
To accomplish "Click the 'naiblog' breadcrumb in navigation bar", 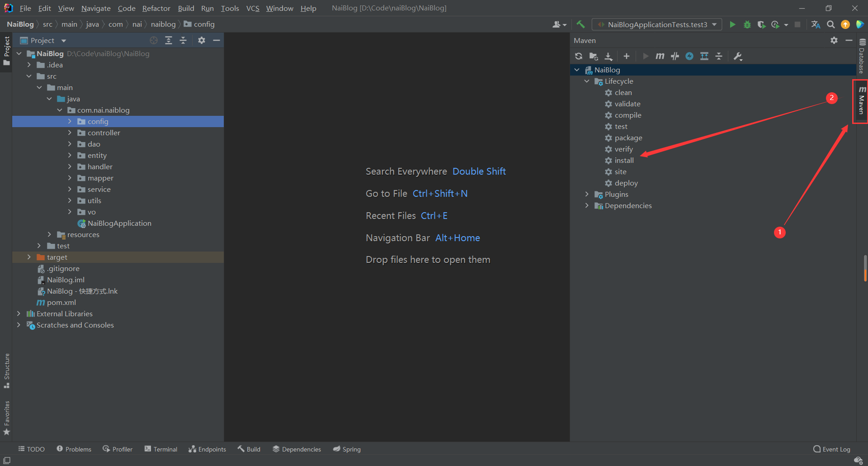I will click(x=163, y=24).
